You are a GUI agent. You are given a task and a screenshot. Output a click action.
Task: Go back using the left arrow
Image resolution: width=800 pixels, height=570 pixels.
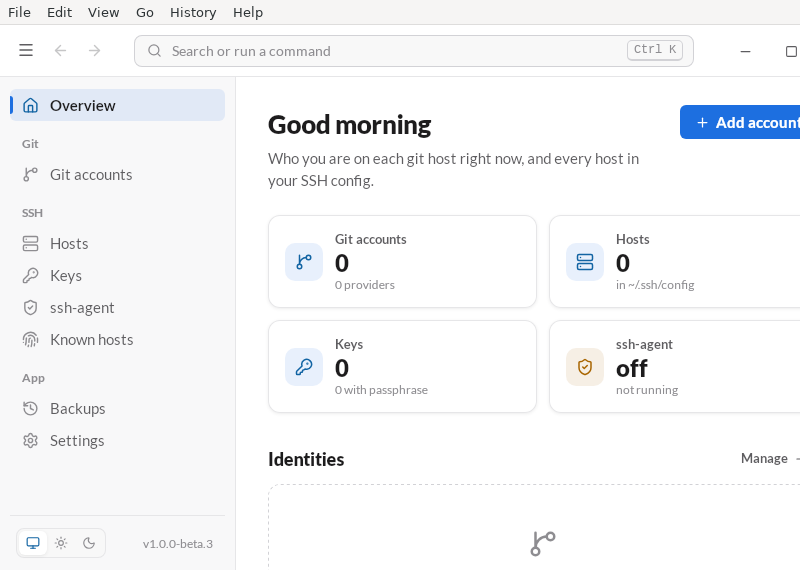[x=60, y=51]
